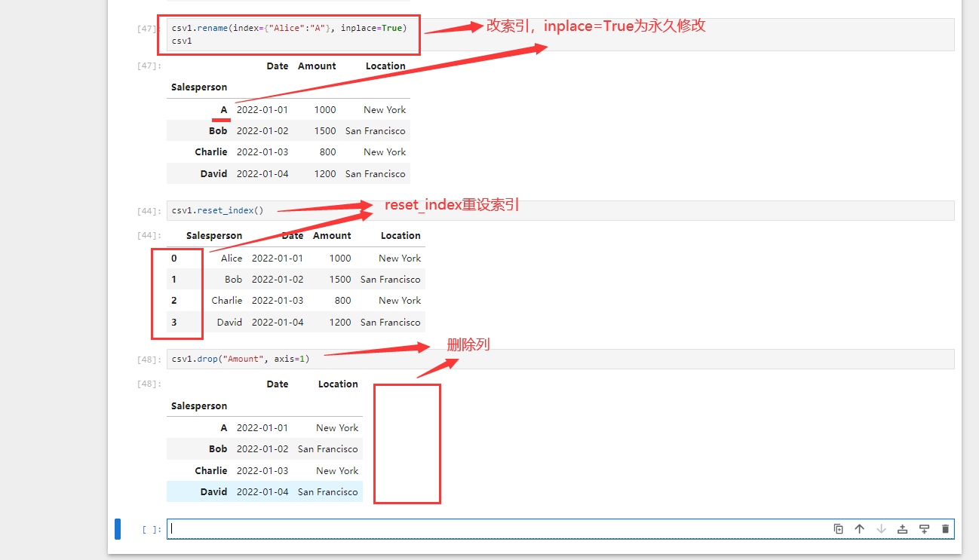The image size is (979, 560).
Task: Click Charlie name in reset_index table
Action: [x=227, y=300]
